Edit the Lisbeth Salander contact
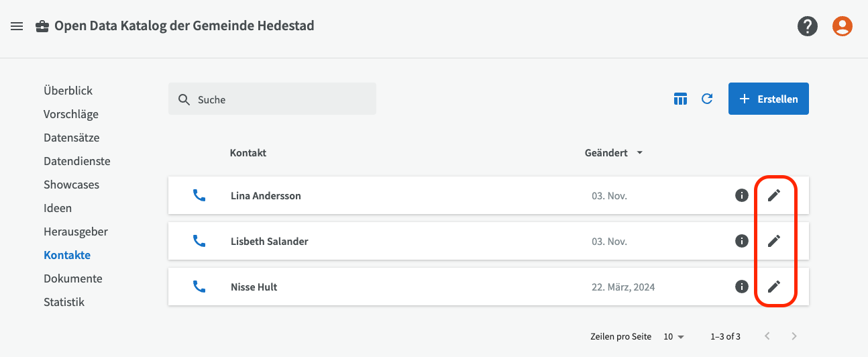 coord(774,241)
